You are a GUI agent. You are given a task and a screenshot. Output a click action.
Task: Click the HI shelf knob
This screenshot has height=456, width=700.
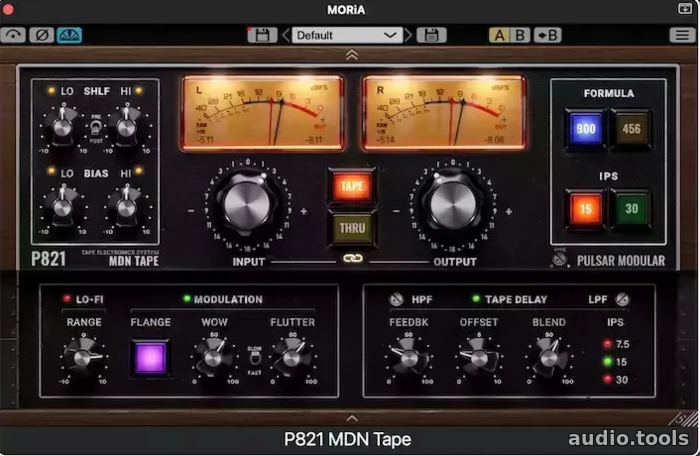[126, 127]
